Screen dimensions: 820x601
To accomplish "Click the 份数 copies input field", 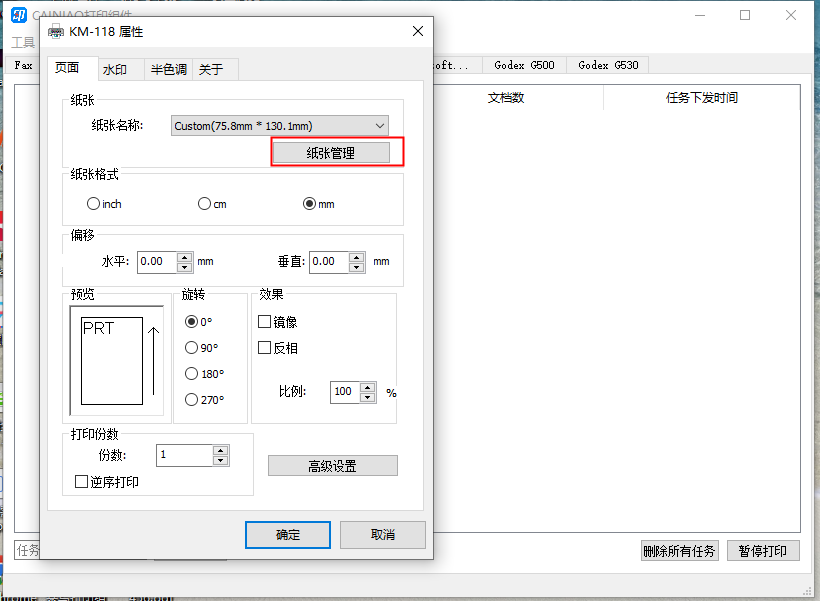I will [184, 456].
